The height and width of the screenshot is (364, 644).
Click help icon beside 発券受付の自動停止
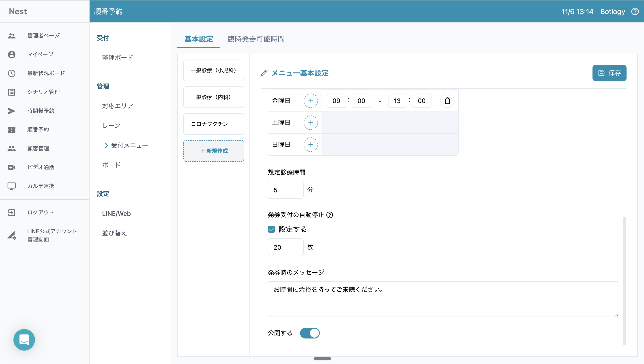pos(330,215)
